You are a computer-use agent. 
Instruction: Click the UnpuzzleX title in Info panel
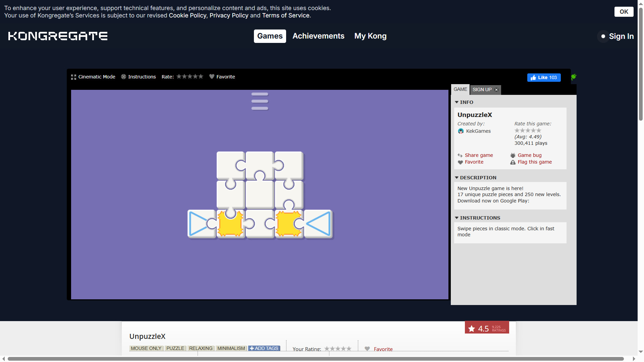[x=475, y=115]
